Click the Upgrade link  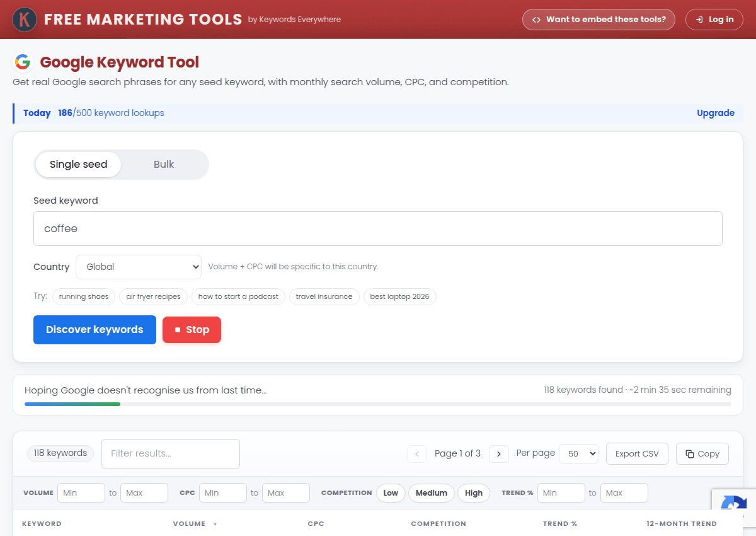click(716, 113)
